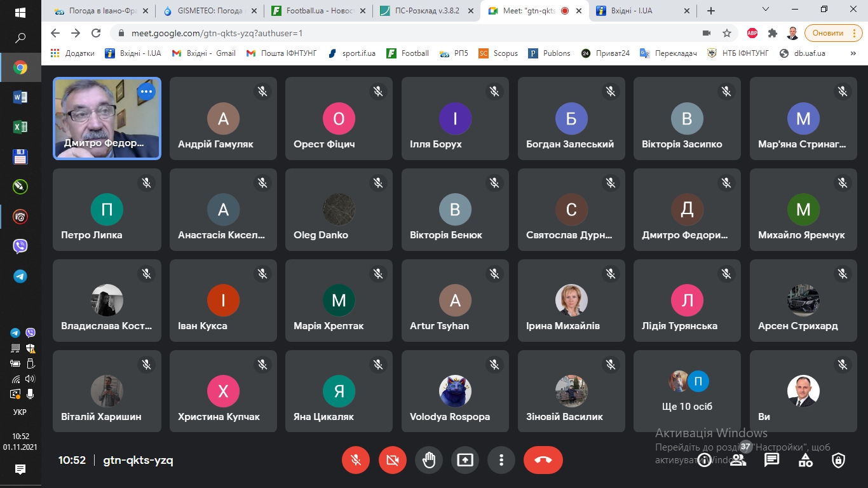The height and width of the screenshot is (488, 868).
Task: Click the red leave call button
Action: click(x=543, y=460)
